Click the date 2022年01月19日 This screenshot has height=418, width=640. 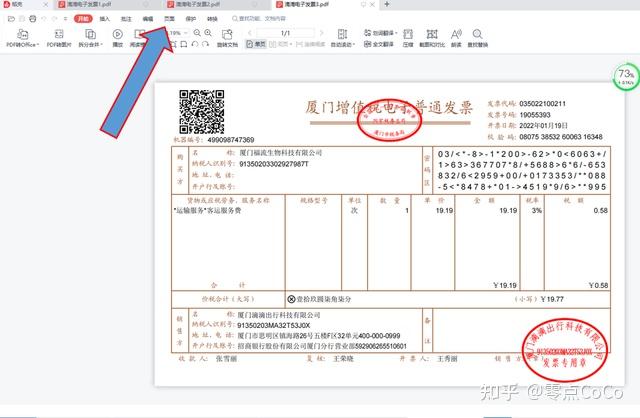pos(543,126)
